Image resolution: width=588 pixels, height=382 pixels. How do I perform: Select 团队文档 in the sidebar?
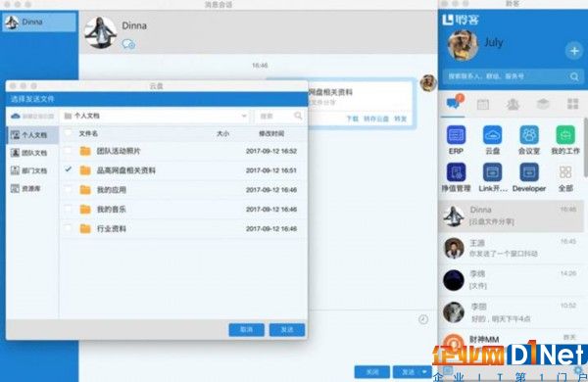click(29, 153)
